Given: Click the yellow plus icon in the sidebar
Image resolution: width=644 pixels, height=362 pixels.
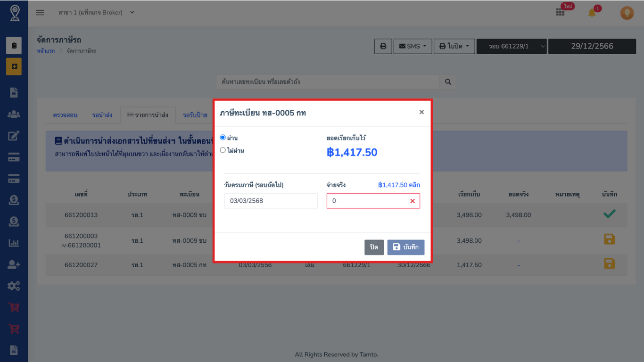Looking at the screenshot, I should click(x=14, y=67).
